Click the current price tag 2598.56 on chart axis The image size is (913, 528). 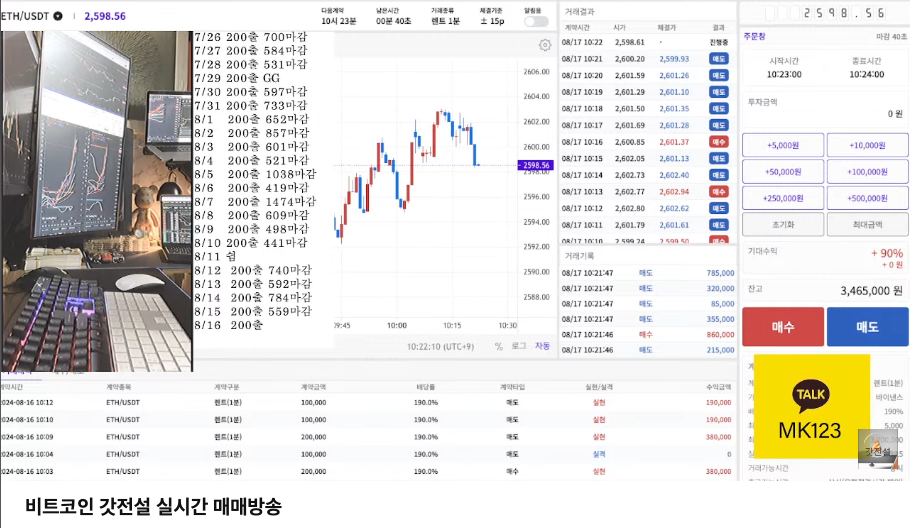535,165
